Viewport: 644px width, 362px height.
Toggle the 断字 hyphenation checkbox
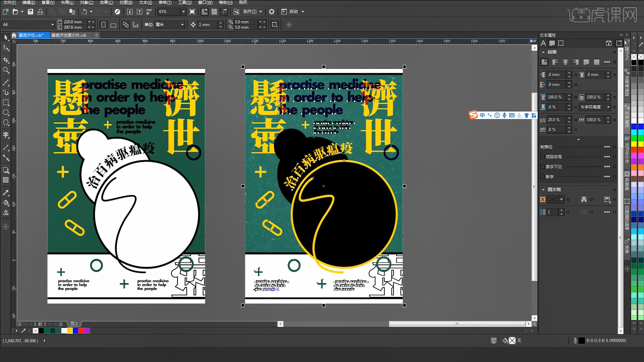point(542,177)
